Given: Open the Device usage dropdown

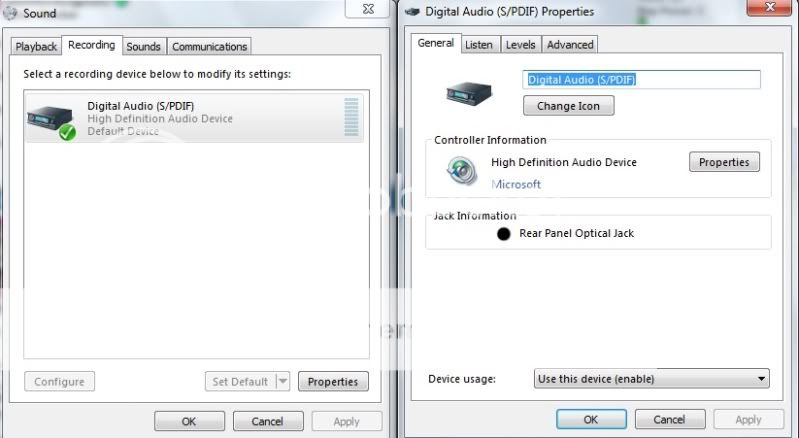Looking at the screenshot, I should [x=652, y=379].
